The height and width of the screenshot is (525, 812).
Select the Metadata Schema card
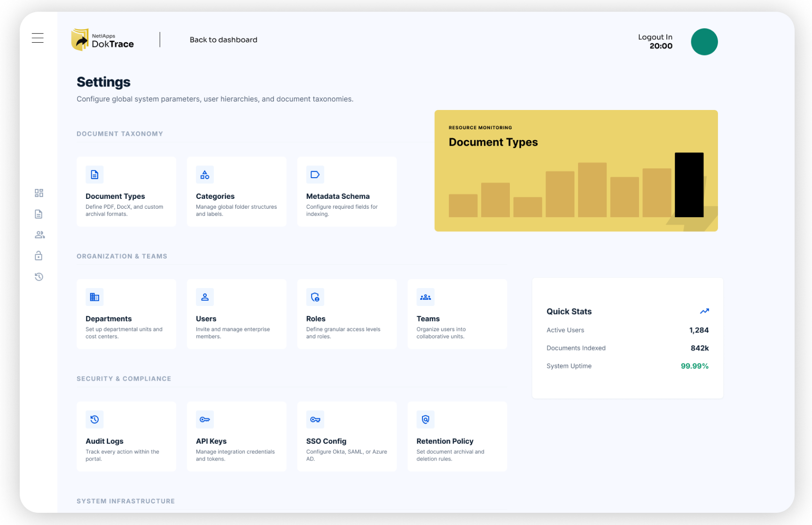pyautogui.click(x=347, y=192)
